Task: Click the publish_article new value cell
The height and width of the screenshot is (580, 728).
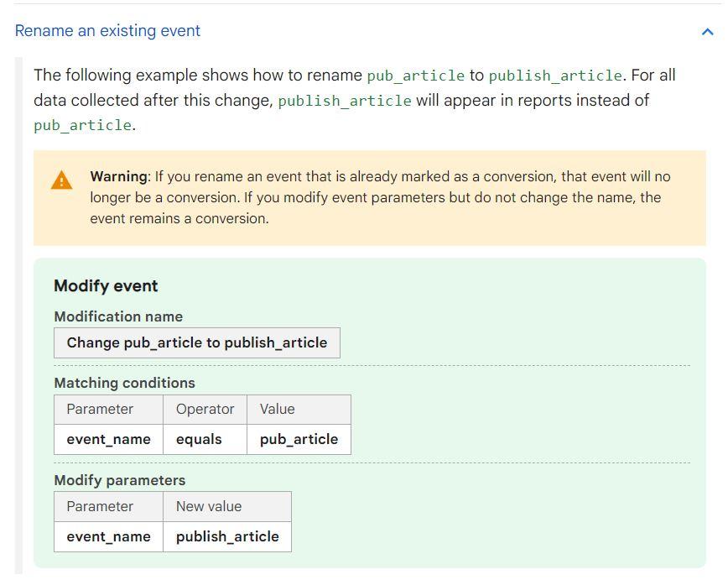Action: pos(227,537)
